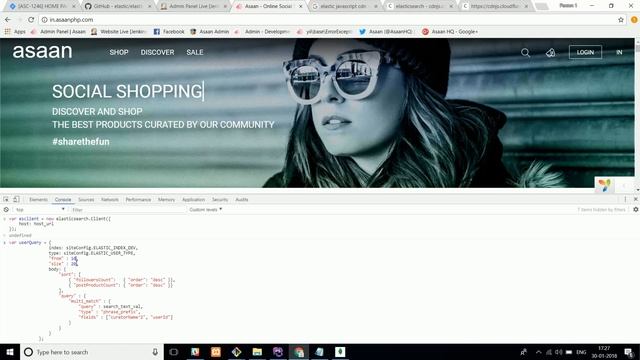
Task: Click the LOGIN button
Action: point(585,52)
